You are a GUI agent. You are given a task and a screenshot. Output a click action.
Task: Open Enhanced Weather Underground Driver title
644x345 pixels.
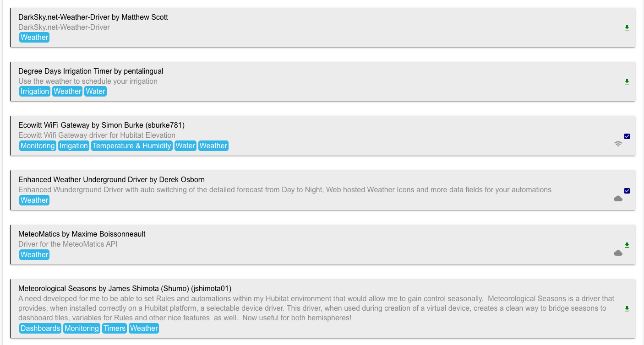pos(111,180)
